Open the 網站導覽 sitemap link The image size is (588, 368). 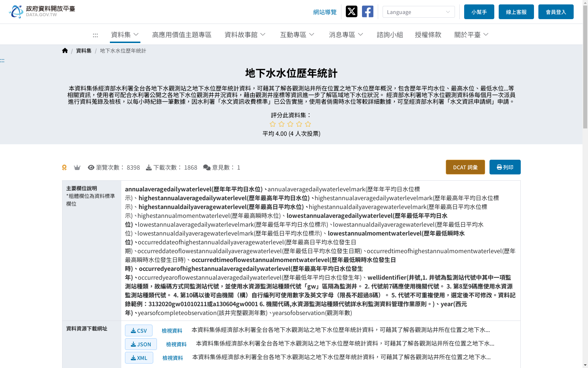(x=325, y=12)
